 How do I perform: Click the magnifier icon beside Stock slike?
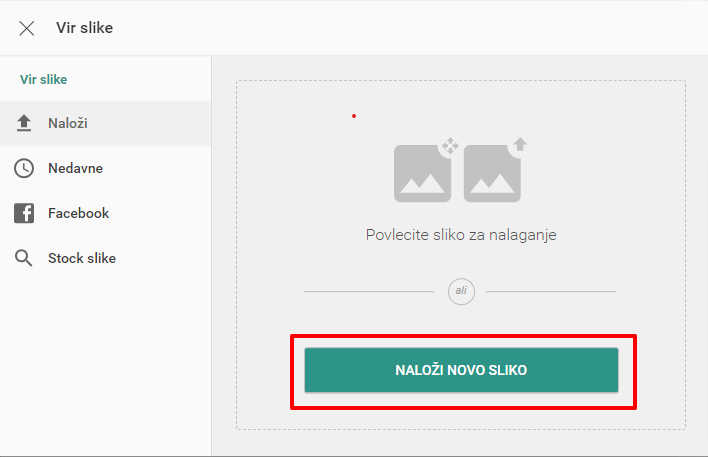[x=23, y=258]
